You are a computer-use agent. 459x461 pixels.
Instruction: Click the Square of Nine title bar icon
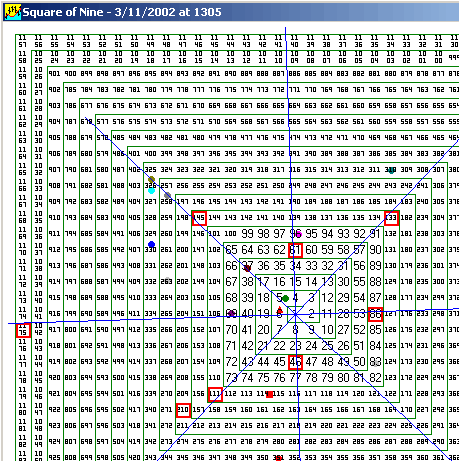13,12
